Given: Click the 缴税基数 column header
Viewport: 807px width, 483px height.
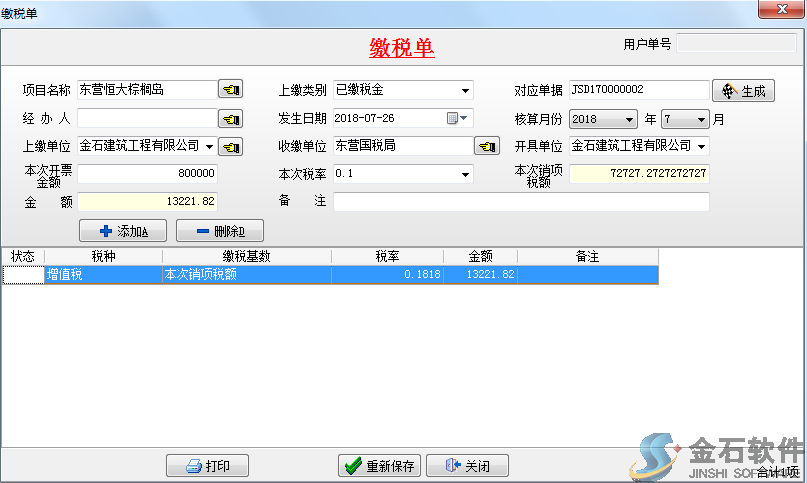Looking at the screenshot, I should click(246, 257).
